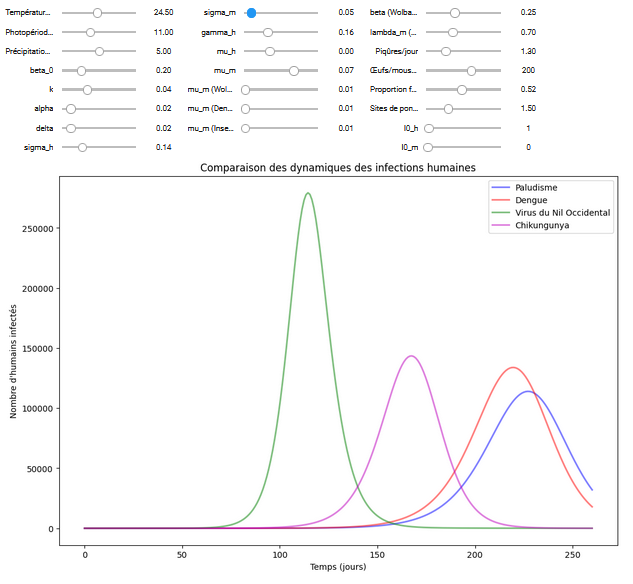
Task: Click the Proportion f... slider handle
Action: 461,90
